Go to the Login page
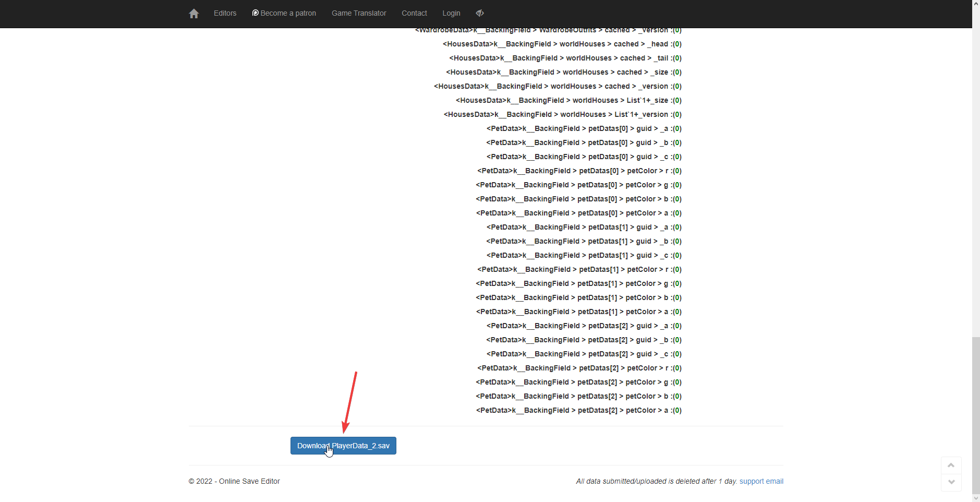The width and height of the screenshot is (980, 502). click(x=451, y=13)
